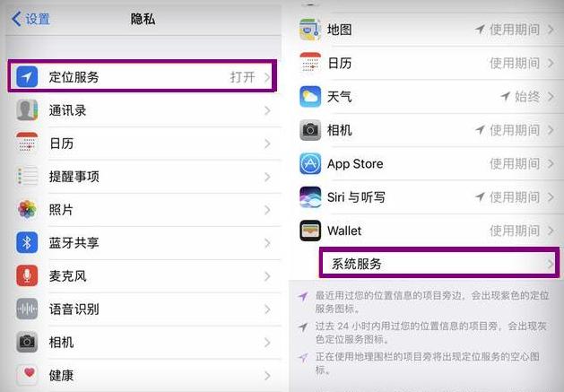Expand 通讯录 row chevron
564x392 pixels.
coord(267,110)
